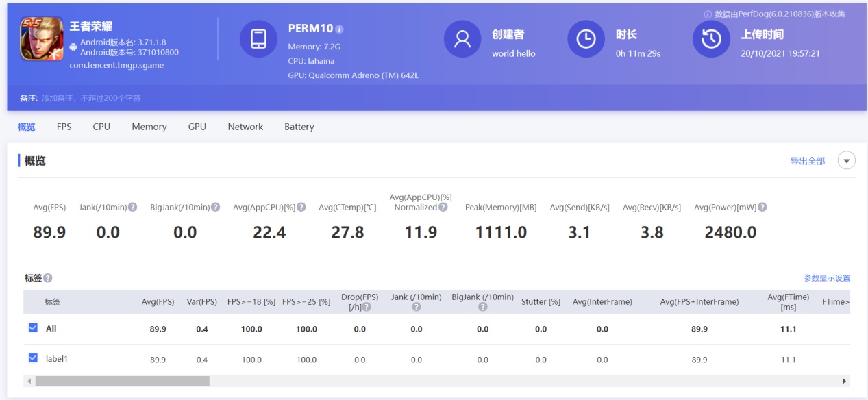Switch to the Battery tab
This screenshot has height=400, width=868.
(x=299, y=127)
